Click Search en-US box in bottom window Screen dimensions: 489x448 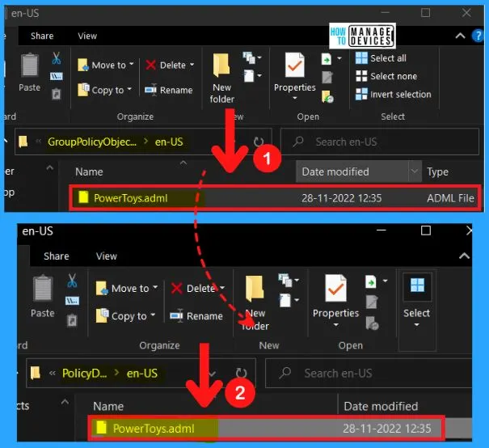click(369, 373)
